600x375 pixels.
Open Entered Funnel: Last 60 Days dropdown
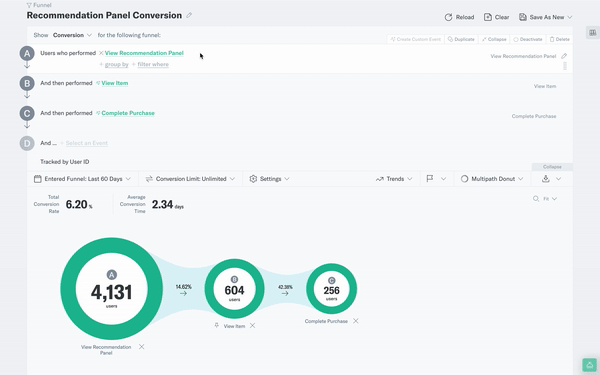82,179
